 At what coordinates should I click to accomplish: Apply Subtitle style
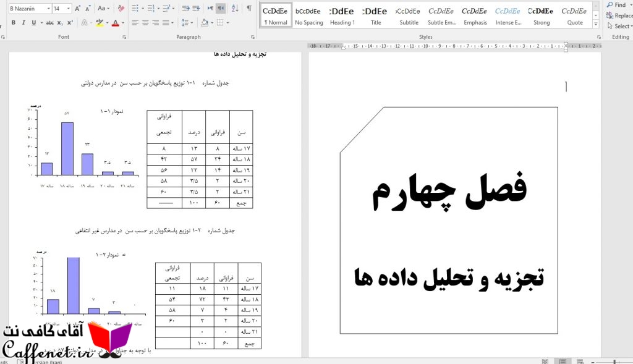click(x=409, y=15)
